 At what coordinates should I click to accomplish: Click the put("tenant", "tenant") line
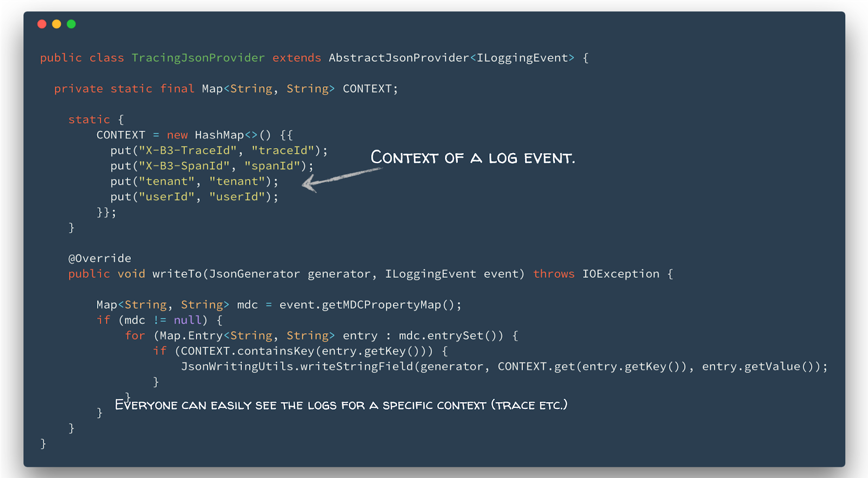coord(194,181)
